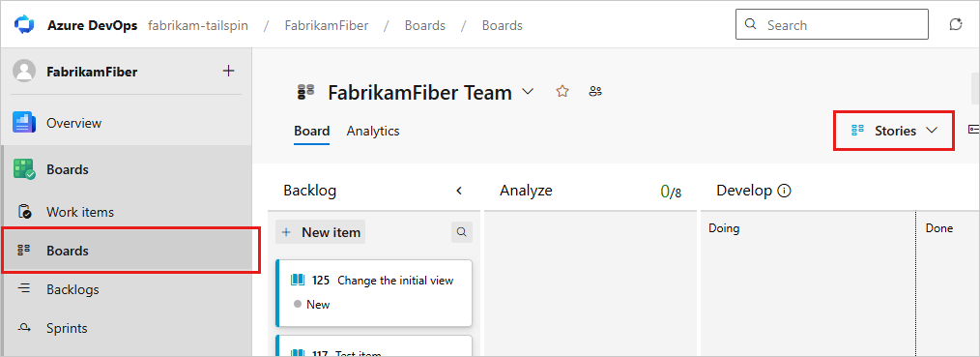Expand the FabrikamFiber Team selector chevron
The width and height of the screenshot is (980, 357).
pyautogui.click(x=528, y=92)
